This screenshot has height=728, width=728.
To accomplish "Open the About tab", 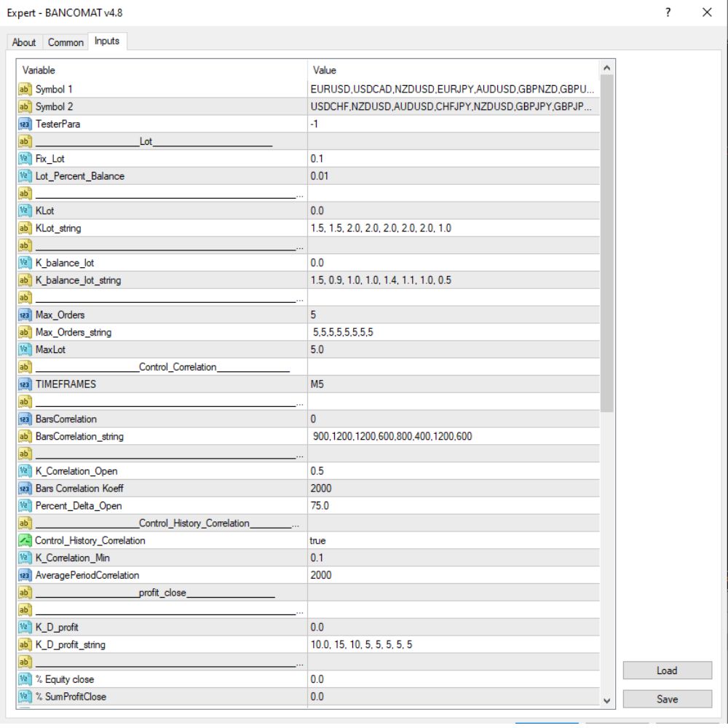I will click(24, 42).
